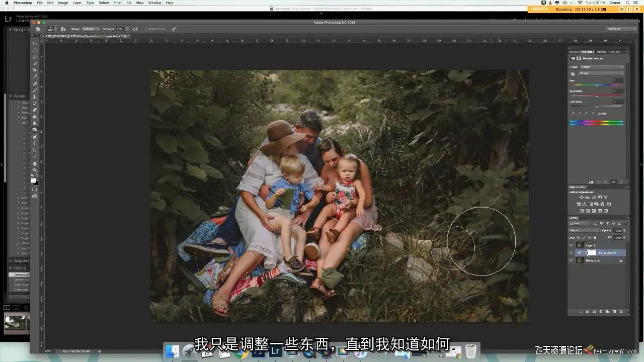Open the Preset Default dropdown
Viewport: 644px width, 362px height.
coord(602,67)
